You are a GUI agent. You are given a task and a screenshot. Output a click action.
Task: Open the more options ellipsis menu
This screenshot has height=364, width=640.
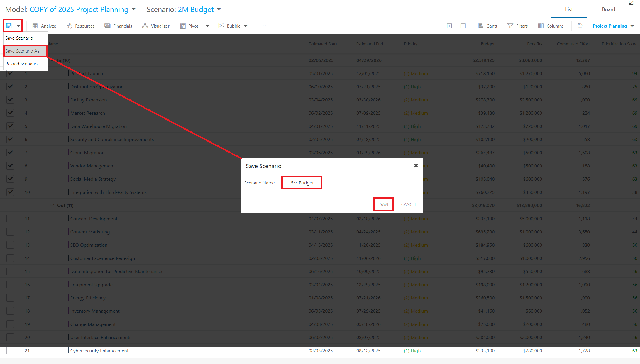pyautogui.click(x=263, y=26)
